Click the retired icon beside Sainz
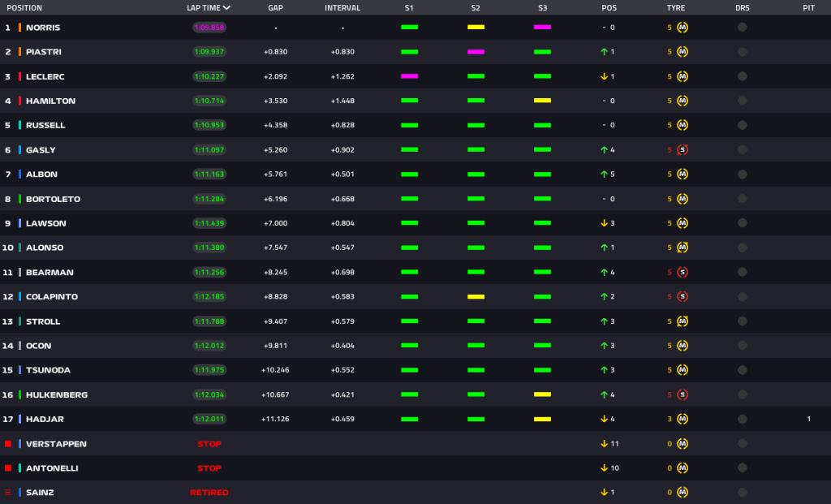The height and width of the screenshot is (504, 831). (x=8, y=493)
